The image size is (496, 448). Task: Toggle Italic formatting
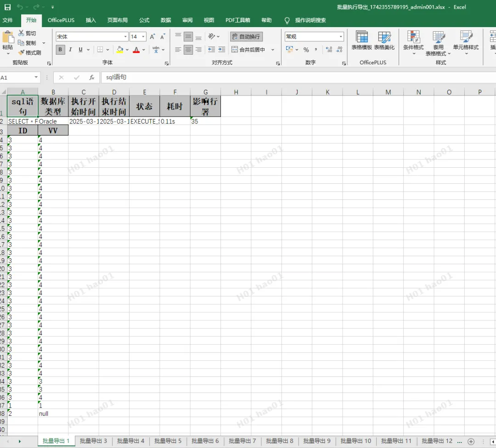click(71, 50)
